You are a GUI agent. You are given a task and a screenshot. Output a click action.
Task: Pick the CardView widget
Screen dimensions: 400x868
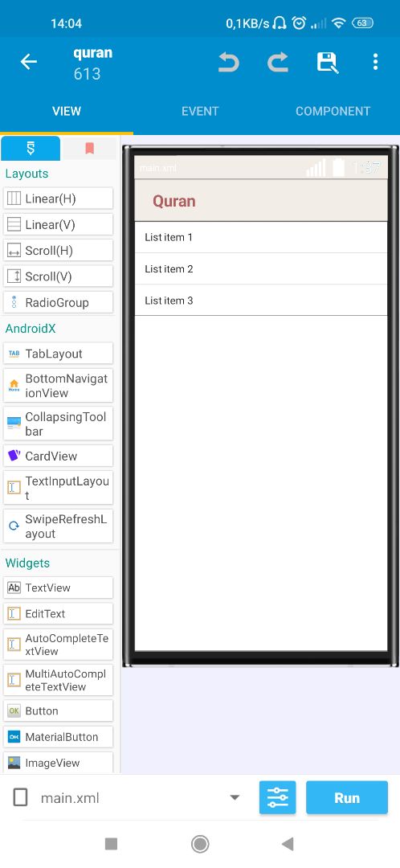pyautogui.click(x=58, y=457)
